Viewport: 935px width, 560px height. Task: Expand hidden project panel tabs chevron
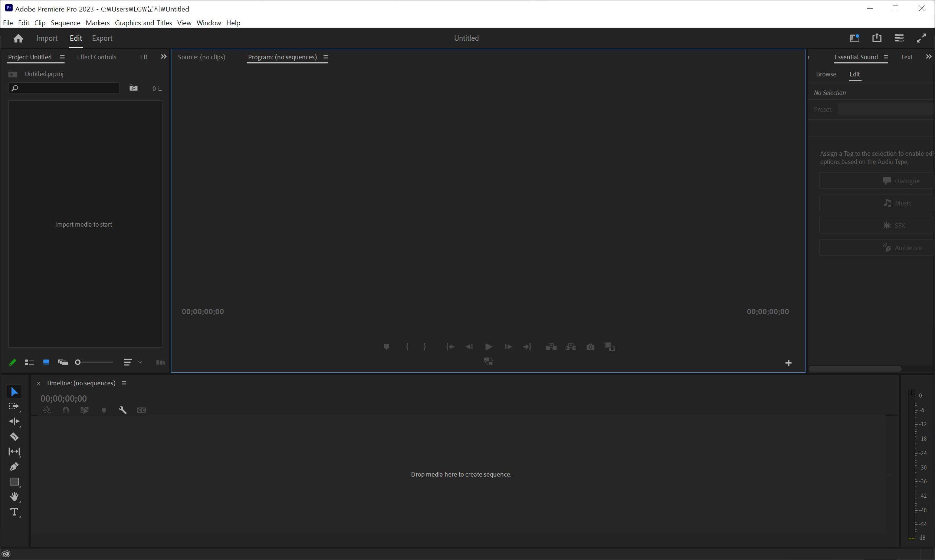164,57
